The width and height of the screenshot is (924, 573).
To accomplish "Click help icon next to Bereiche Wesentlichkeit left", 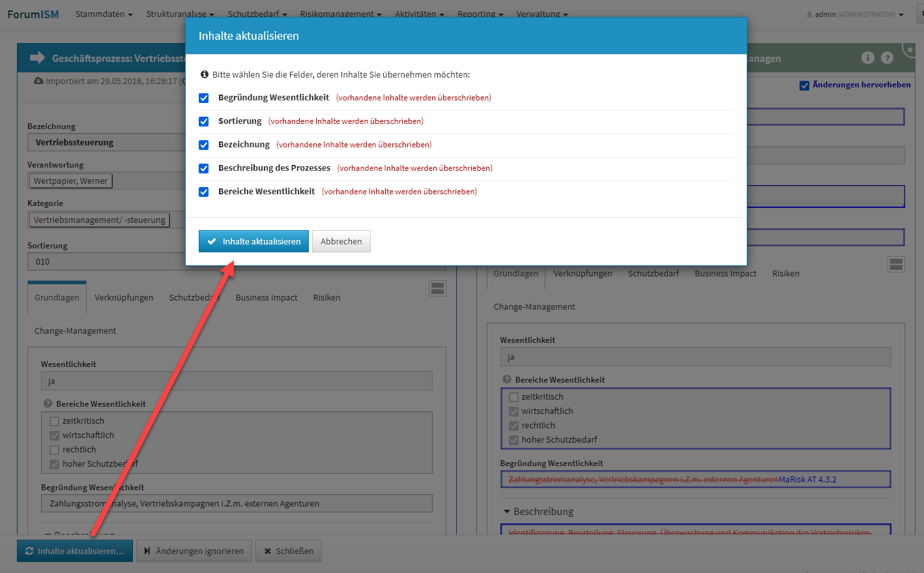I will coord(48,404).
